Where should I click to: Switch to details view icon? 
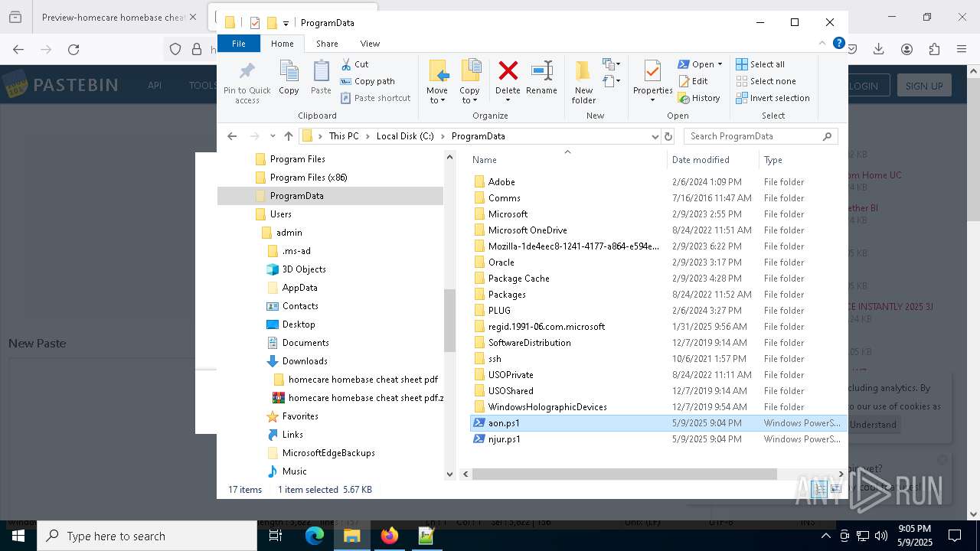click(x=818, y=490)
